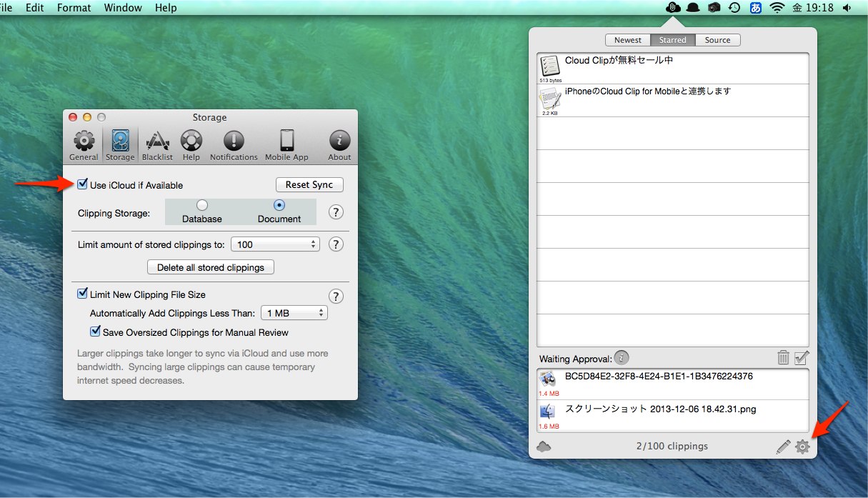Viewport: 868px width, 498px height.
Task: Click the icon of the BC5D84E2 clipping
Action: coord(548,379)
